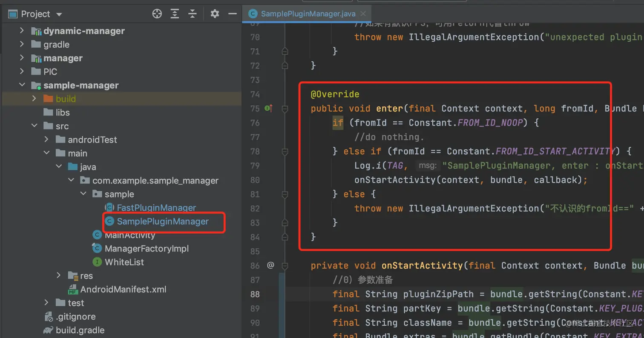Click the MainActivity class icon
Screen dimensions: 644x338
coord(97,235)
